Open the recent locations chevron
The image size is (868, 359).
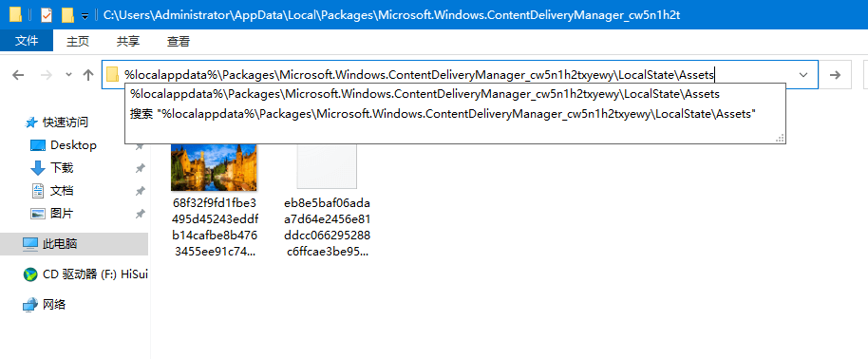(x=68, y=74)
